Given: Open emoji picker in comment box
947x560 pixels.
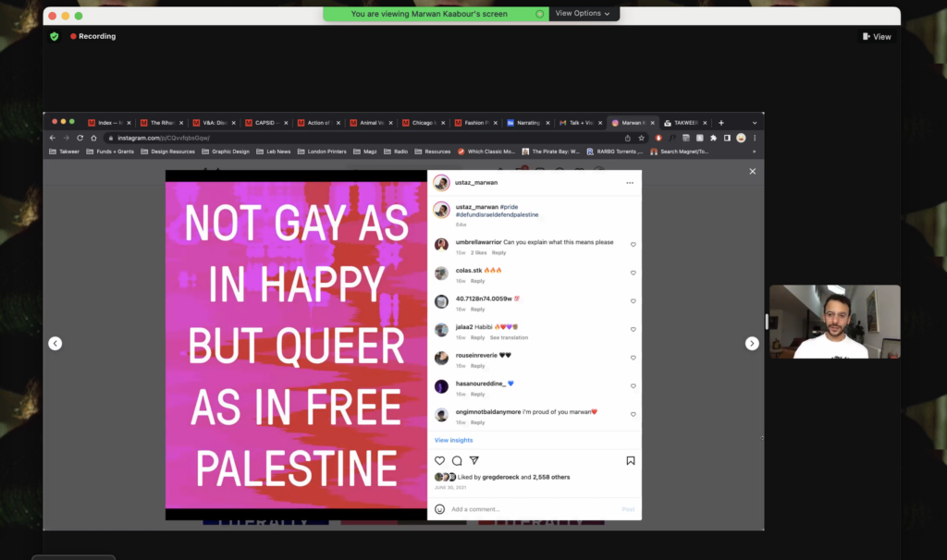Looking at the screenshot, I should coord(439,509).
